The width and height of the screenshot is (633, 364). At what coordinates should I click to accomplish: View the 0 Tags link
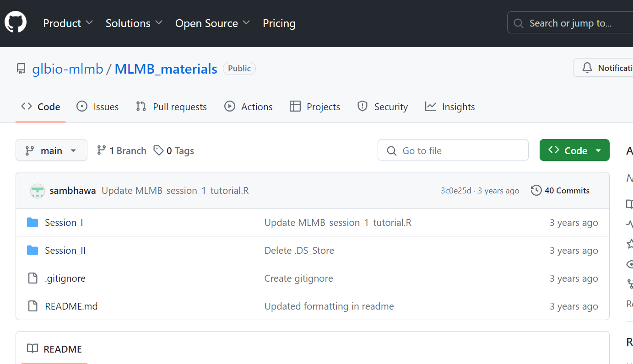tap(173, 150)
